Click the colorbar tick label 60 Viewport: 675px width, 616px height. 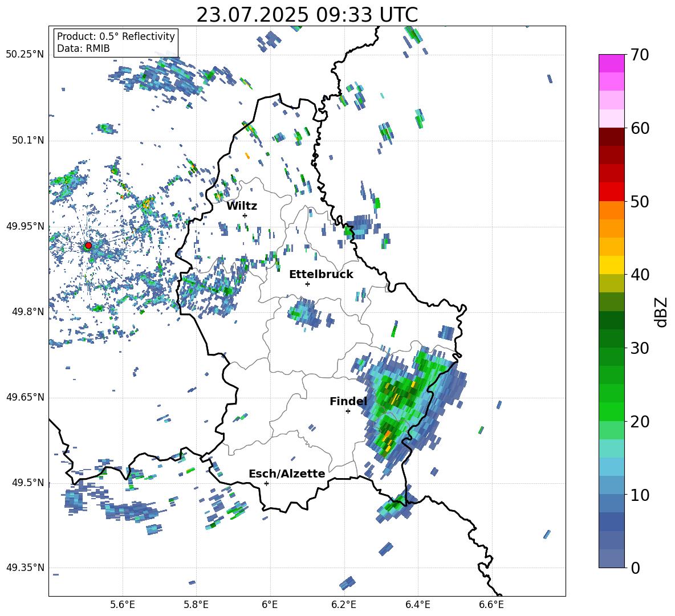click(640, 128)
